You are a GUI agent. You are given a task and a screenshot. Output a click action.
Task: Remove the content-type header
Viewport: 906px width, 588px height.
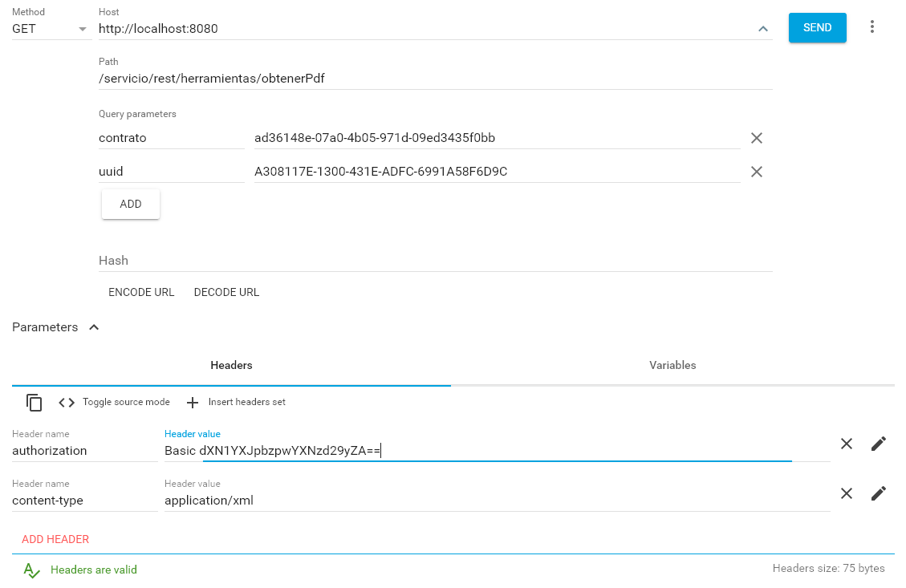tap(846, 493)
